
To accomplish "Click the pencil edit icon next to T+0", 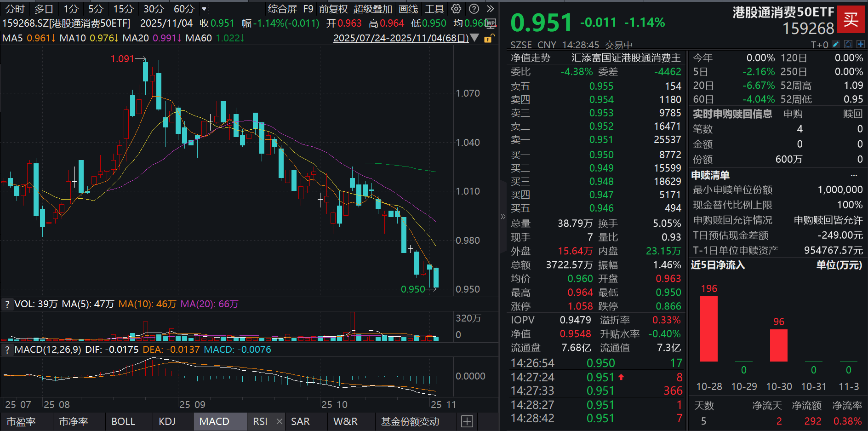I will pos(836,44).
